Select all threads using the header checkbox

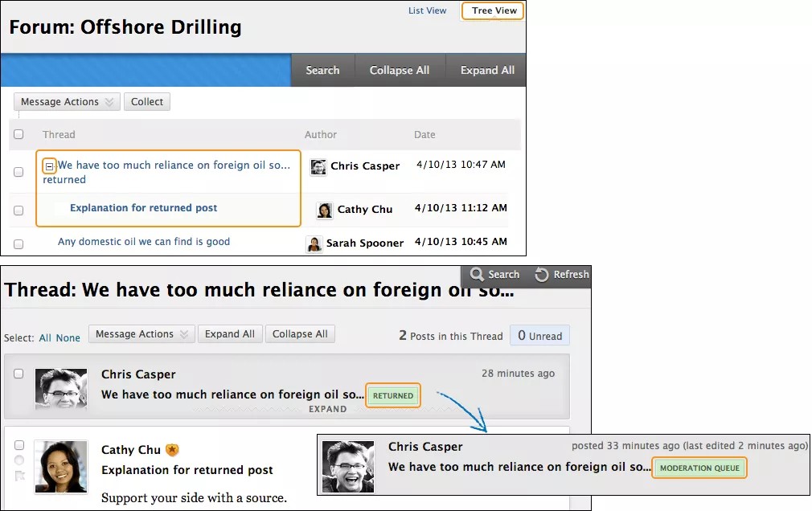[x=19, y=134]
